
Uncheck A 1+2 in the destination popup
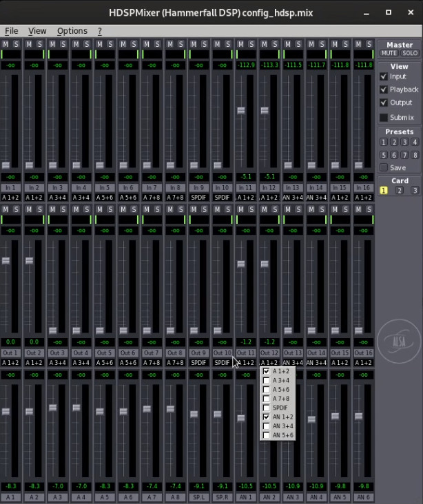278,371
